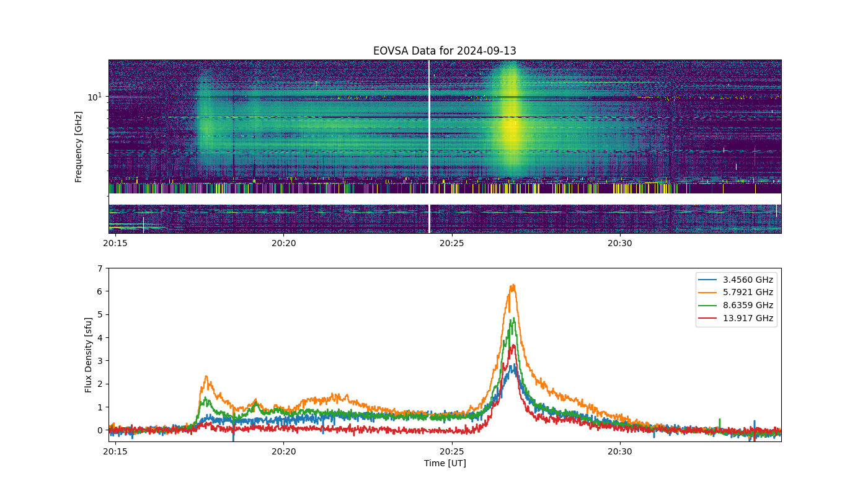The width and height of the screenshot is (868, 496).
Task: Select the 8.6359 GHz legend entry
Action: click(736, 306)
